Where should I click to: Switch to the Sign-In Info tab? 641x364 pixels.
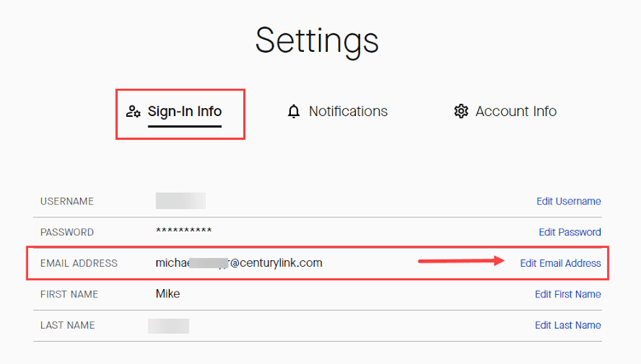pos(184,112)
